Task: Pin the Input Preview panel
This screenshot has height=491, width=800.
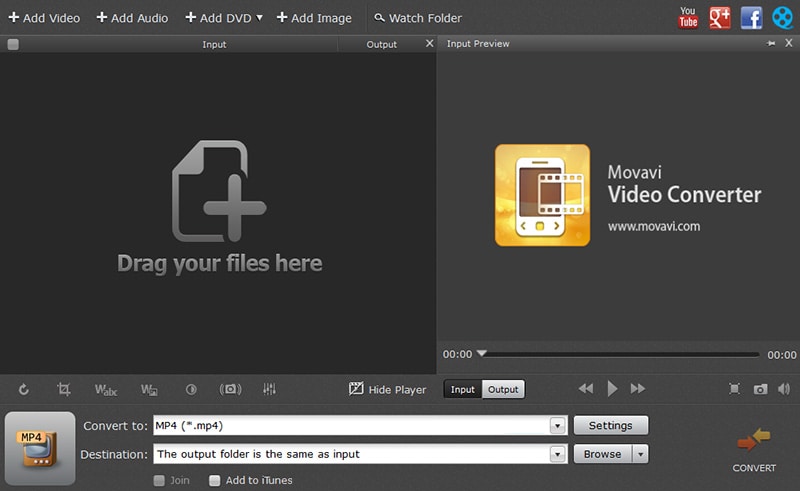Action: coord(771,43)
